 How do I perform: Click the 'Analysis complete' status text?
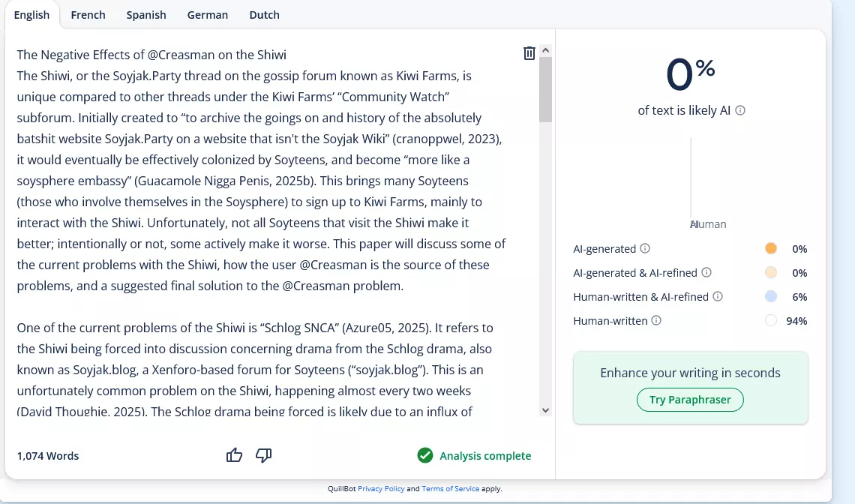pyautogui.click(x=485, y=455)
